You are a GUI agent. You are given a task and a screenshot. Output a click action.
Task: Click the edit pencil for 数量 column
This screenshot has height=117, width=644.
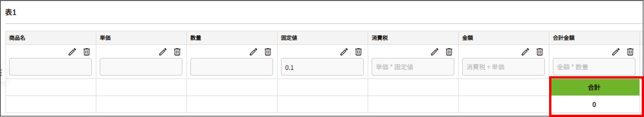tap(253, 52)
